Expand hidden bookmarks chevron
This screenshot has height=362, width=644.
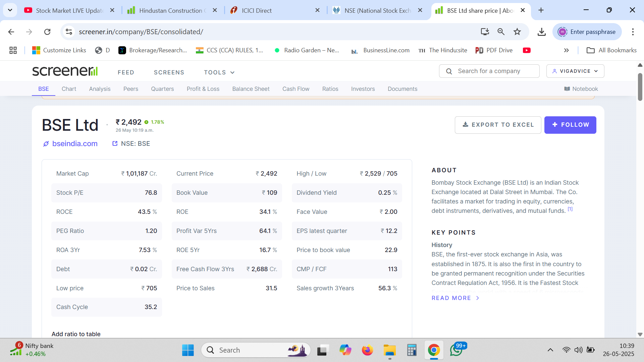567,50
